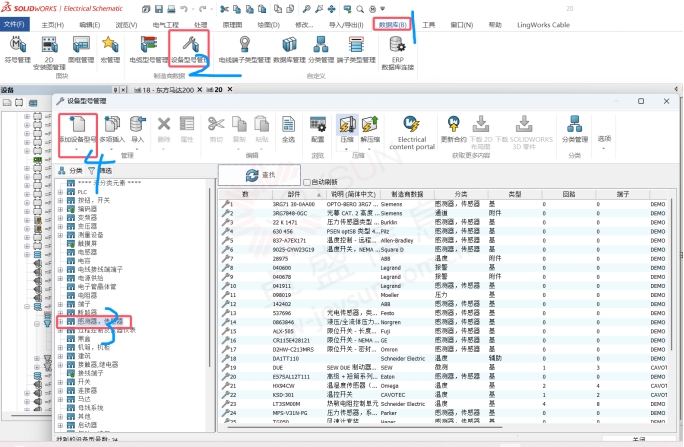
Task: Open 宏管理 macro manager star icon
Action: pos(110,50)
